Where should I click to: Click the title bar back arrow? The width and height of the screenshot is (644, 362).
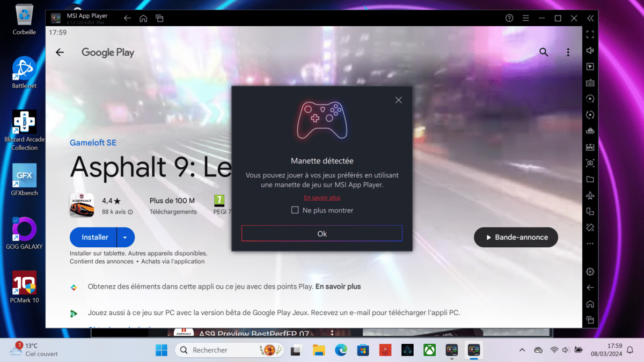[x=127, y=18]
